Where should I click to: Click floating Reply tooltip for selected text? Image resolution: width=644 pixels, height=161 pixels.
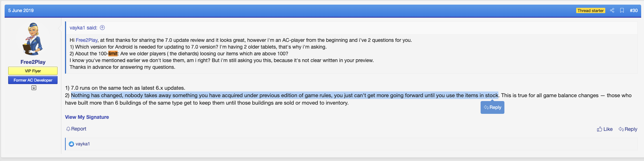click(x=492, y=107)
